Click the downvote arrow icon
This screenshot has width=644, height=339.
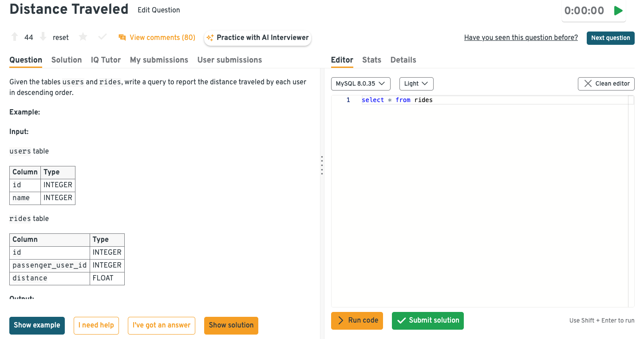(43, 37)
